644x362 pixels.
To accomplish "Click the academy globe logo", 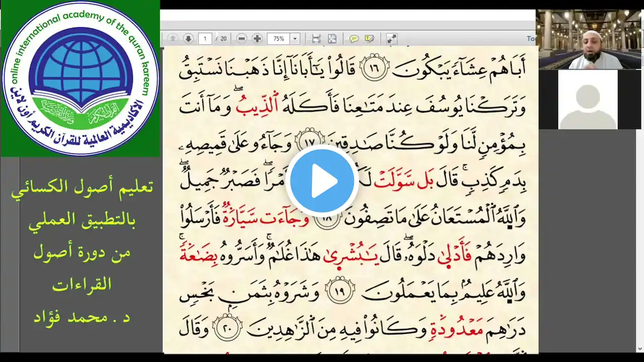I will 80,78.
